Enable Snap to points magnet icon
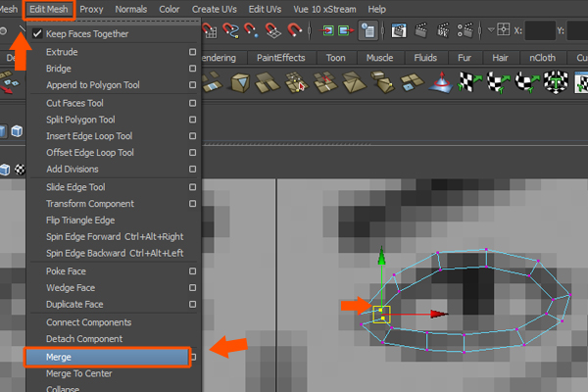588x392 pixels. coord(251,30)
